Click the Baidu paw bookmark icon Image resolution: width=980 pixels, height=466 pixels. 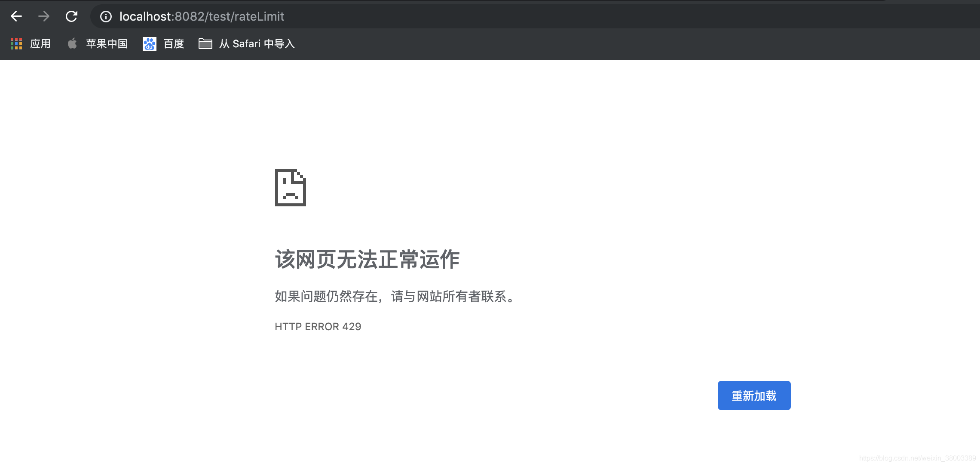pyautogui.click(x=149, y=43)
